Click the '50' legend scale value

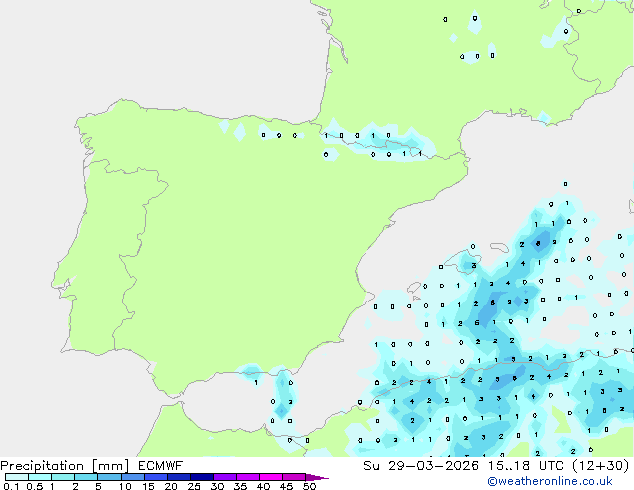click(309, 486)
